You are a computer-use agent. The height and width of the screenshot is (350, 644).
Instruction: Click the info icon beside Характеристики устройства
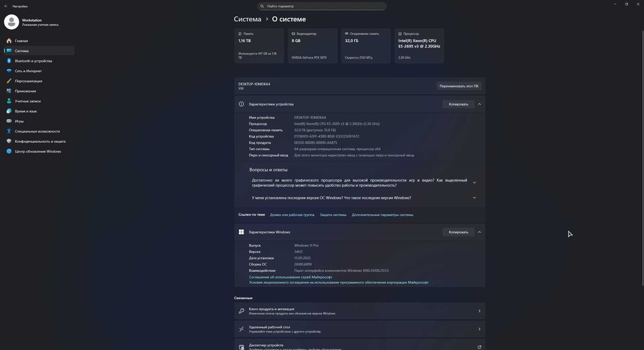pyautogui.click(x=241, y=104)
